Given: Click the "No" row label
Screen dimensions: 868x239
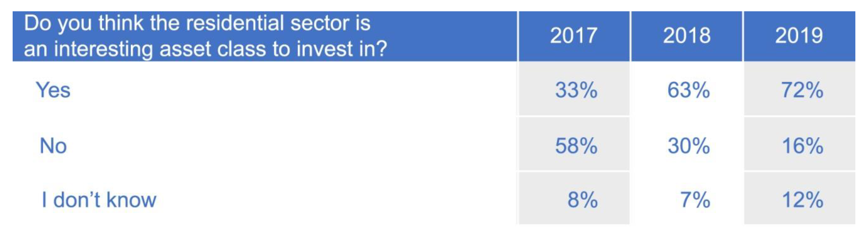Looking at the screenshot, I should (x=53, y=146).
